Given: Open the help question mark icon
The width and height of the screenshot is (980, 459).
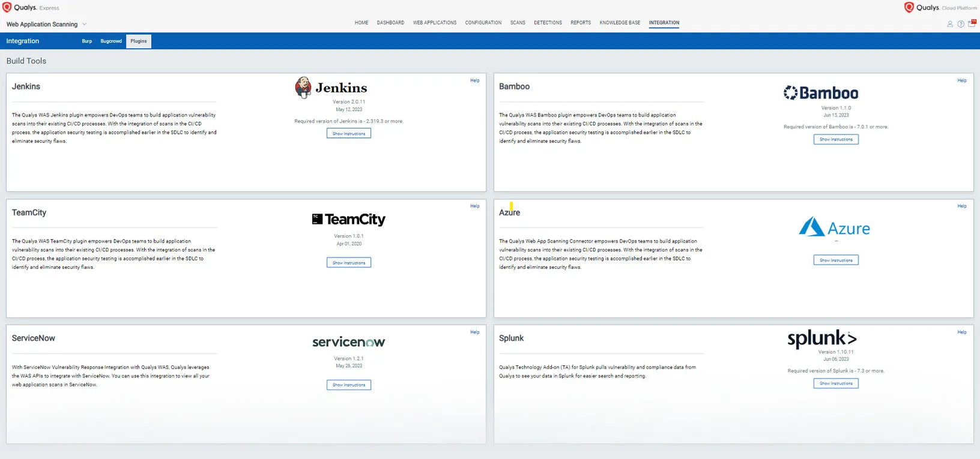Looking at the screenshot, I should (x=961, y=24).
